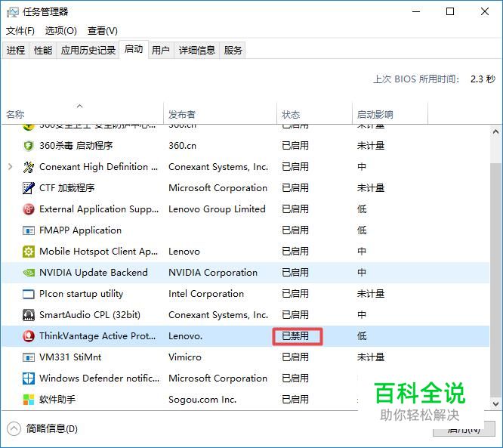The image size is (503, 448).
Task: Click Intel Corporation publisher cell
Action: point(206,294)
